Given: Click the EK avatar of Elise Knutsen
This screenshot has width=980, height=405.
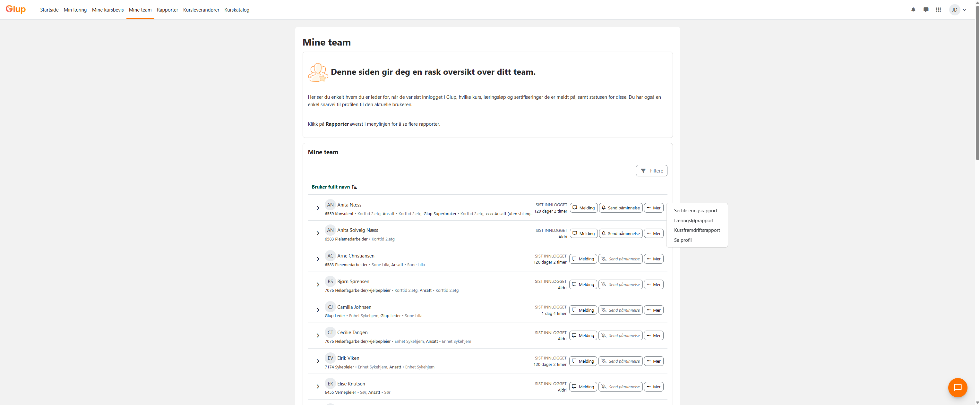Looking at the screenshot, I should (330, 384).
